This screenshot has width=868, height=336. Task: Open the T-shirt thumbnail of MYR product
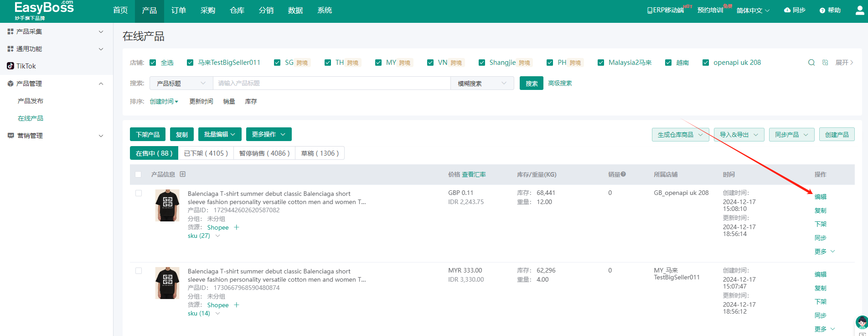[x=167, y=283]
